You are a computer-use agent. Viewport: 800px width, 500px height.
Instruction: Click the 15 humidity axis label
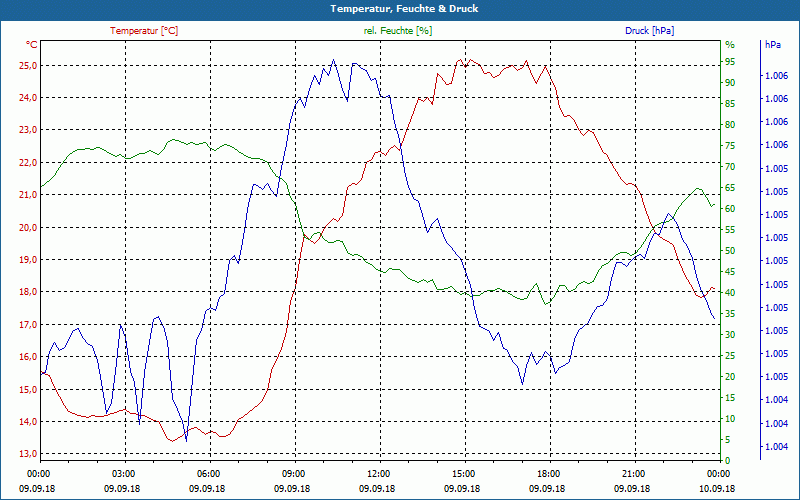coord(730,397)
